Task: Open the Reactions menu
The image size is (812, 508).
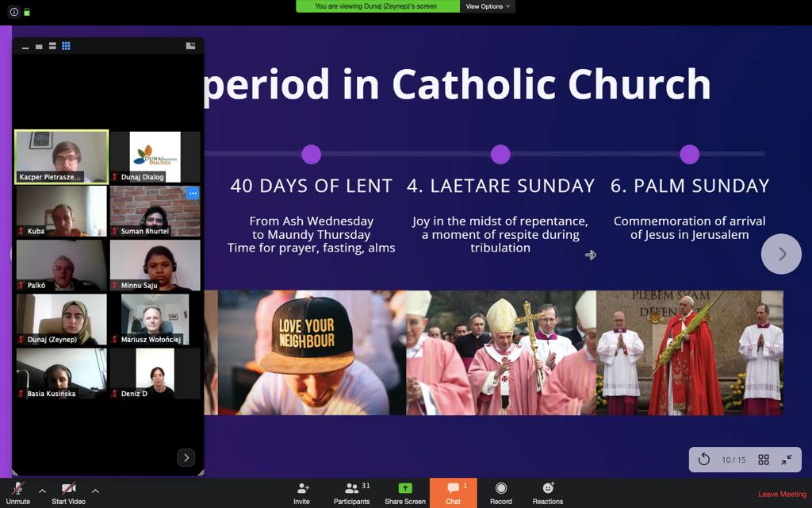Action: (548, 493)
